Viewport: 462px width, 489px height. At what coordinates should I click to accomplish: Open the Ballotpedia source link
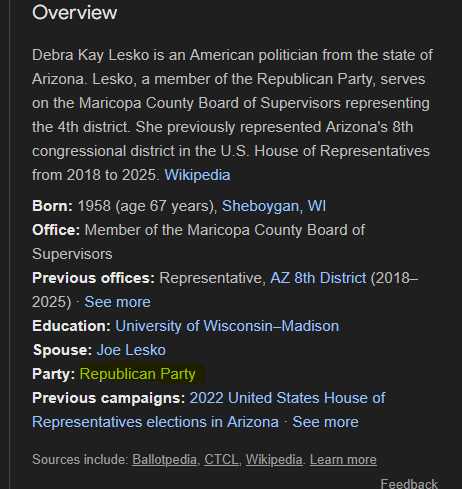164,459
